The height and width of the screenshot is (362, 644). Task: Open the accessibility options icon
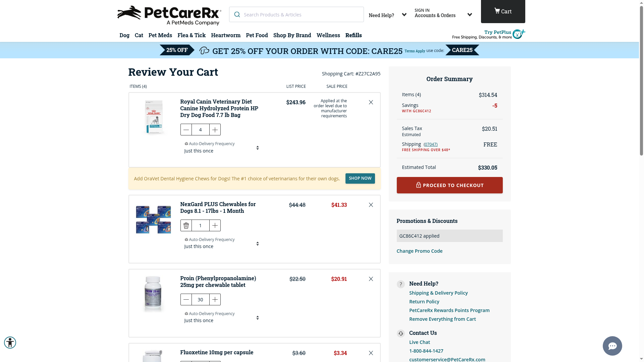pos(10,343)
